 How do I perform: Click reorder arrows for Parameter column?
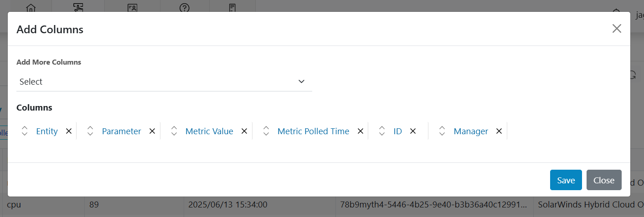tap(90, 131)
